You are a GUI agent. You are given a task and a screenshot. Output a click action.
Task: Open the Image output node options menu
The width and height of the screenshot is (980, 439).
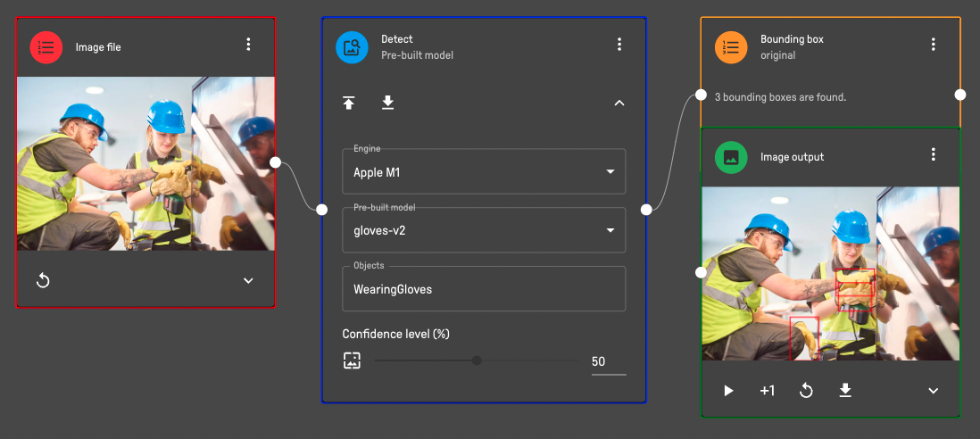click(x=933, y=154)
